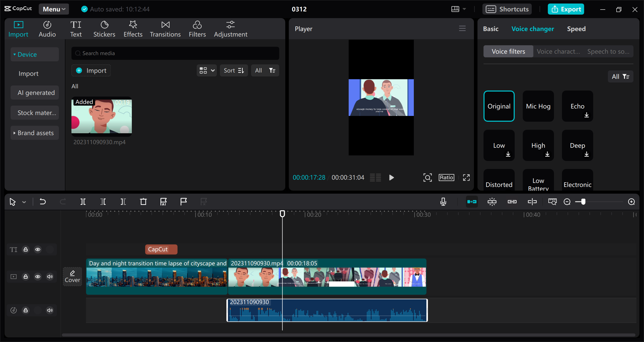Open the Sort dropdown
This screenshot has width=644, height=342.
click(233, 70)
